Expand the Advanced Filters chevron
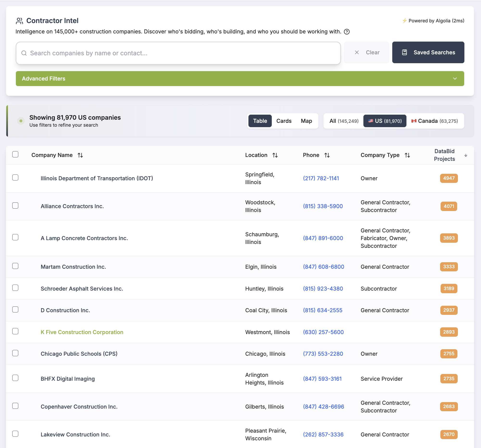 455,79
